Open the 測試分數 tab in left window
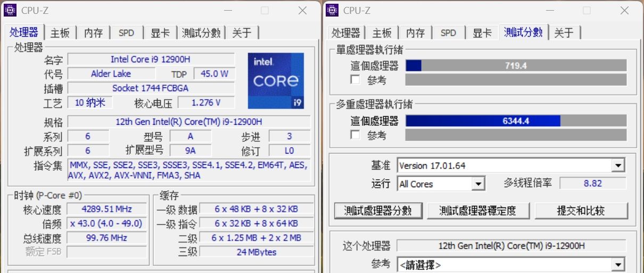This screenshot has width=644, height=273. [201, 33]
